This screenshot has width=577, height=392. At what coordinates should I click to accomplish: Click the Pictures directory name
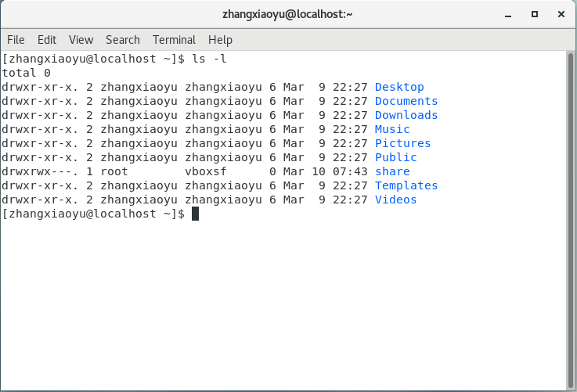402,143
